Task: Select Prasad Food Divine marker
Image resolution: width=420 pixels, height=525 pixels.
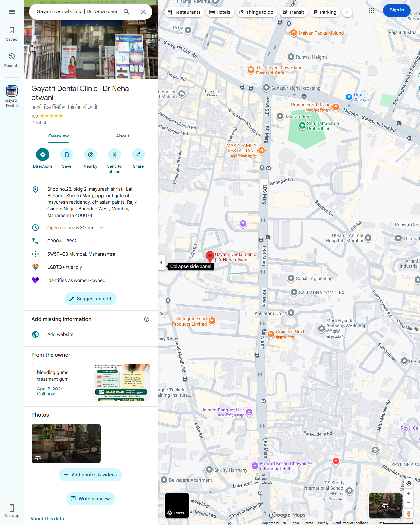Action: point(335,107)
